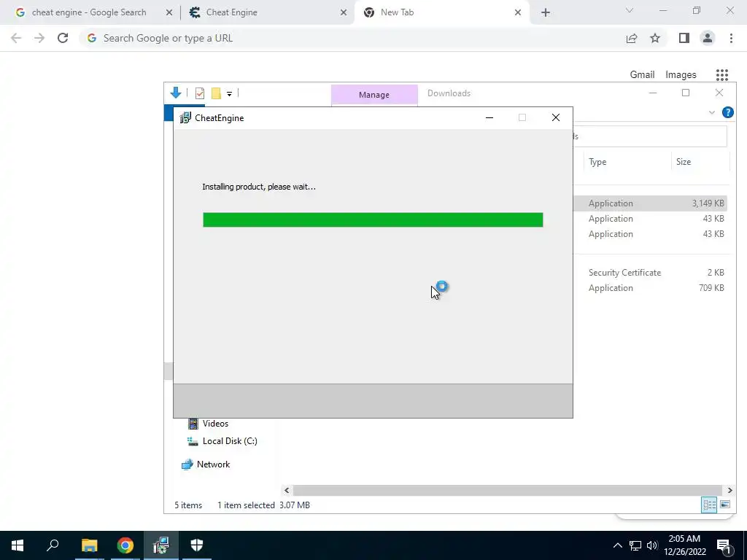Viewport: 747px width, 560px height.
Task: Open the Images link
Action: click(681, 75)
